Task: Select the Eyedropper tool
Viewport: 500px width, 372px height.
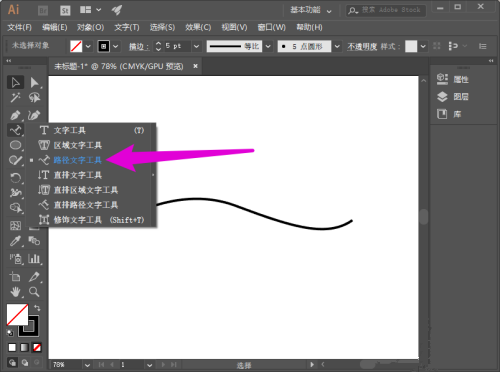Action: point(15,241)
